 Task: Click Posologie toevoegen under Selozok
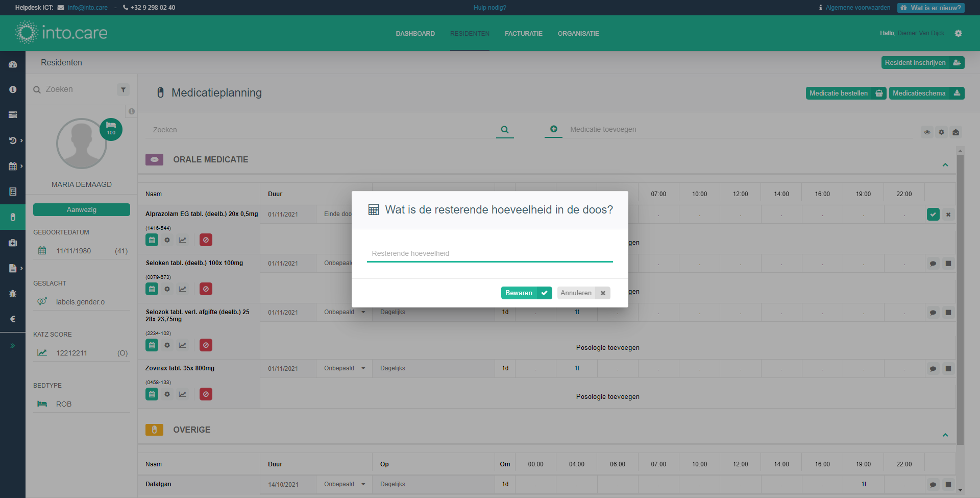tap(607, 348)
